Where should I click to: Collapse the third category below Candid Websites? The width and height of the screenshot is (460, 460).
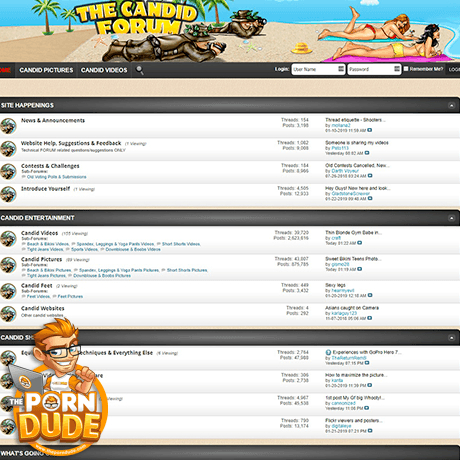point(451,338)
